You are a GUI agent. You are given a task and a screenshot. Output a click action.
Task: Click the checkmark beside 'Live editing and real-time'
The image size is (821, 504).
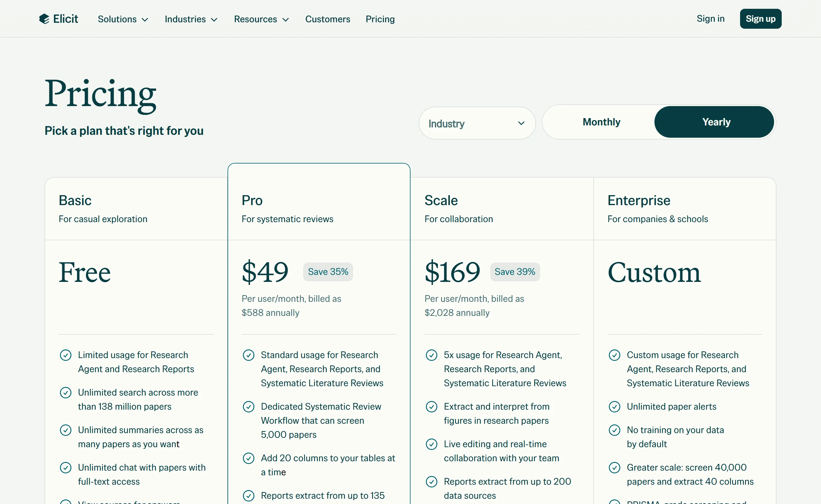coord(432,444)
